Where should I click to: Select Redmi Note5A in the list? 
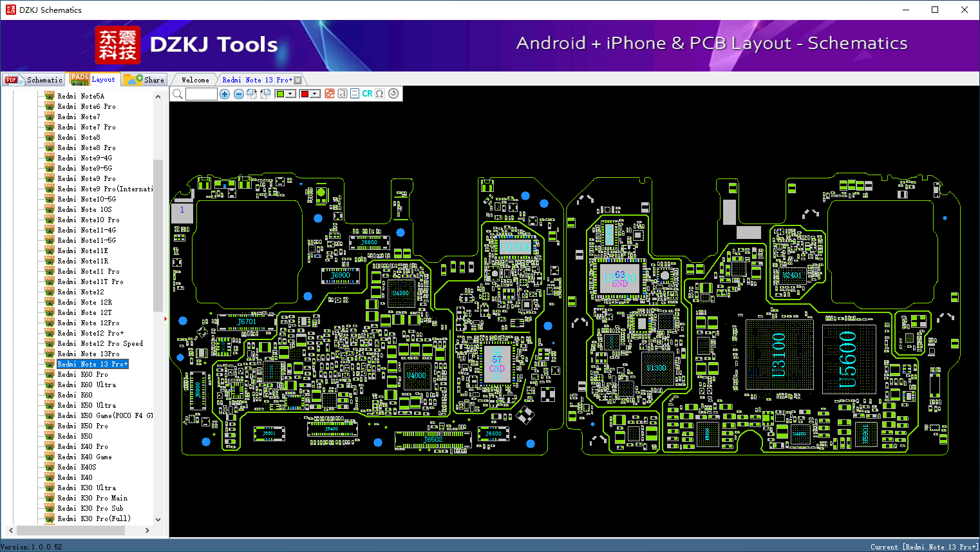tap(80, 96)
